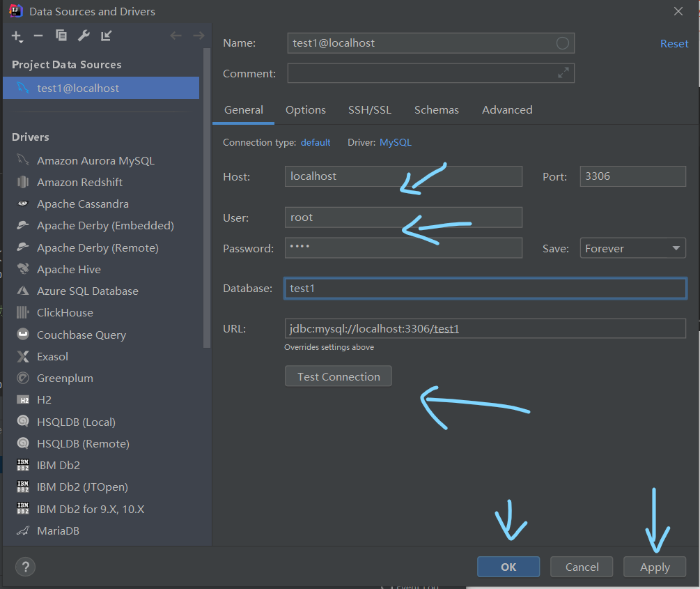The width and height of the screenshot is (700, 589).
Task: Open the MySQL driver link
Action: coord(396,142)
